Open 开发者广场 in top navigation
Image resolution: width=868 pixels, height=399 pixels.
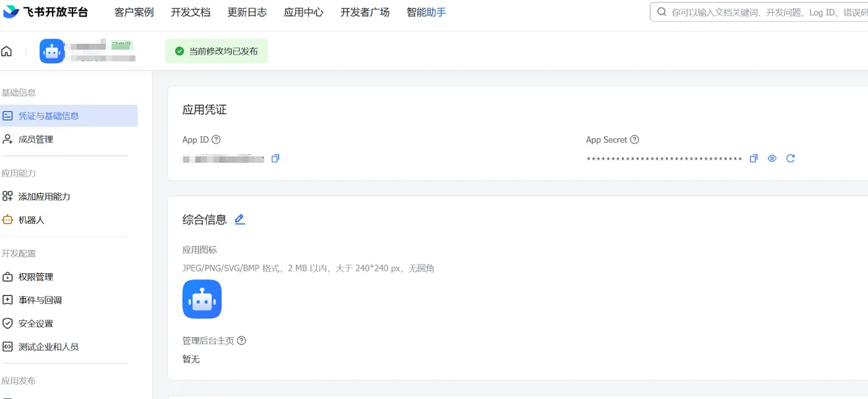tap(365, 12)
